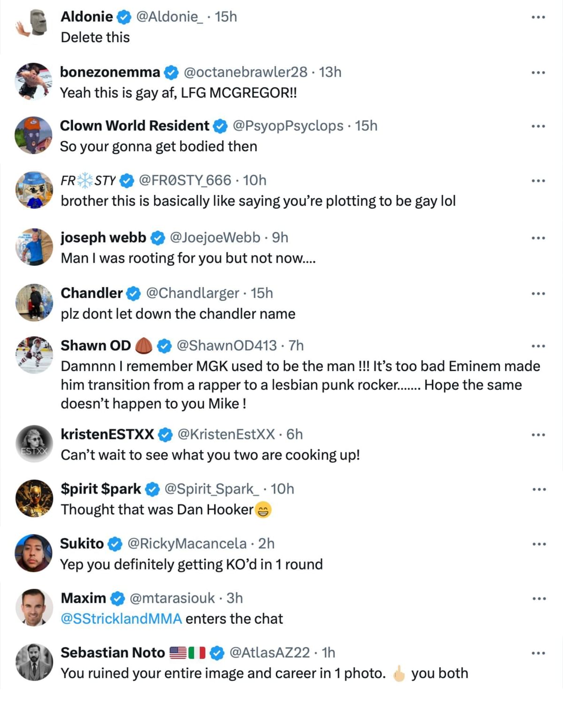The image size is (563, 728).
Task: Open more options on bonezonemma's reply
Action: point(538,73)
